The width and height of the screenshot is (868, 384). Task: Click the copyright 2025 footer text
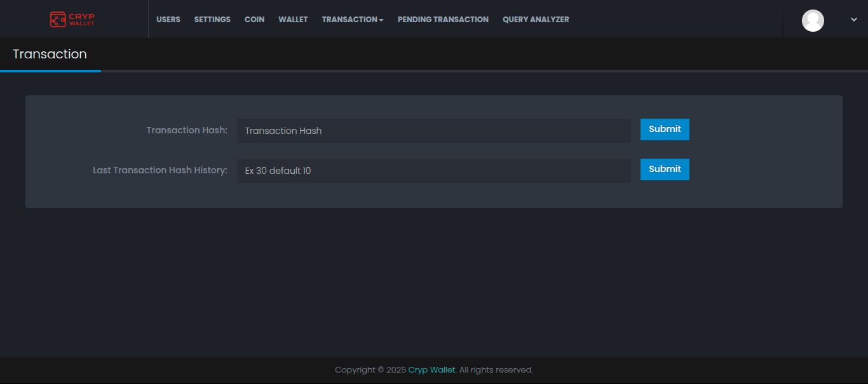370,370
